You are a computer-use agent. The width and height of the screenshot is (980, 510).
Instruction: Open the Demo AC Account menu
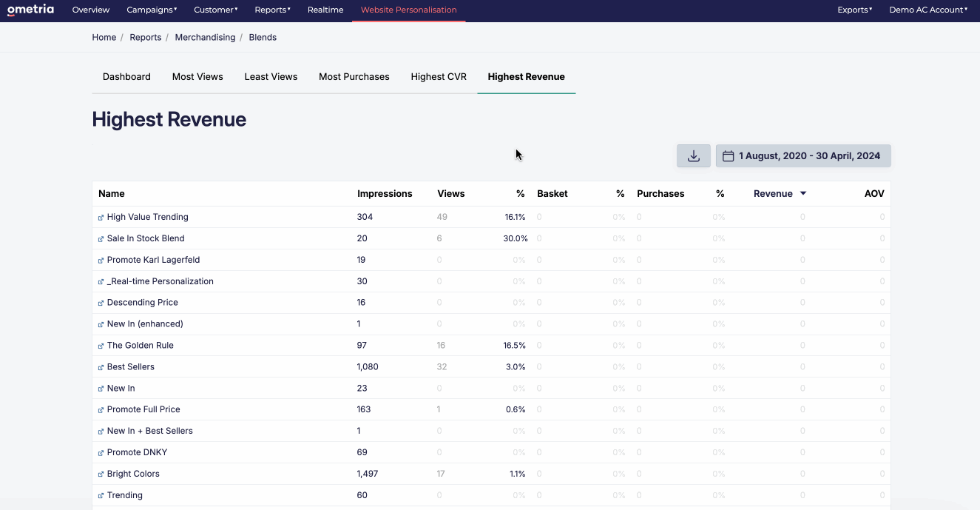click(x=928, y=10)
